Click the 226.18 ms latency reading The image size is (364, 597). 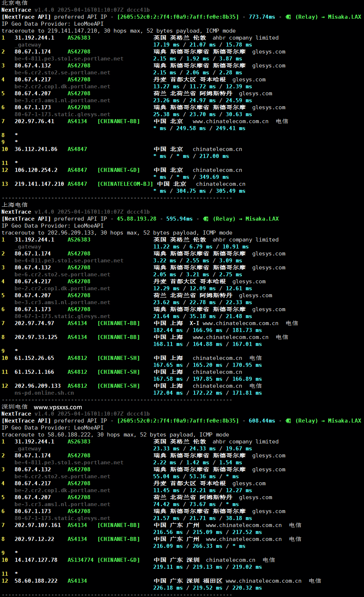click(x=168, y=588)
